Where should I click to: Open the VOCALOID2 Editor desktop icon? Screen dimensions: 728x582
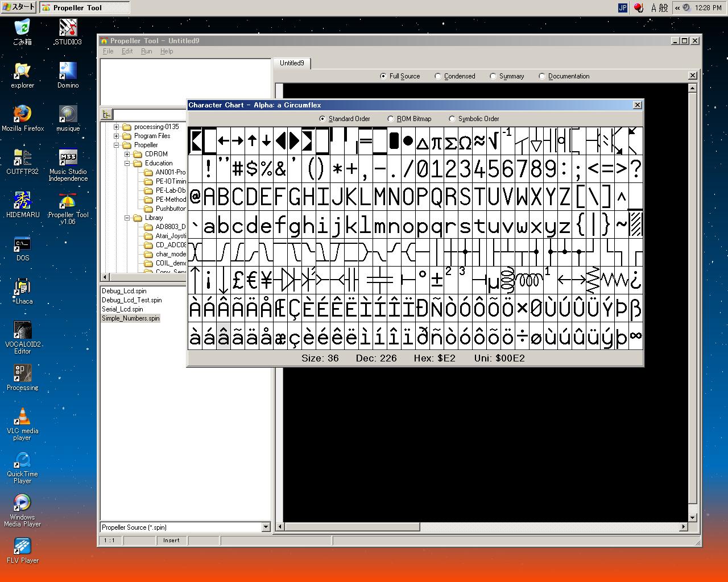tap(22, 338)
